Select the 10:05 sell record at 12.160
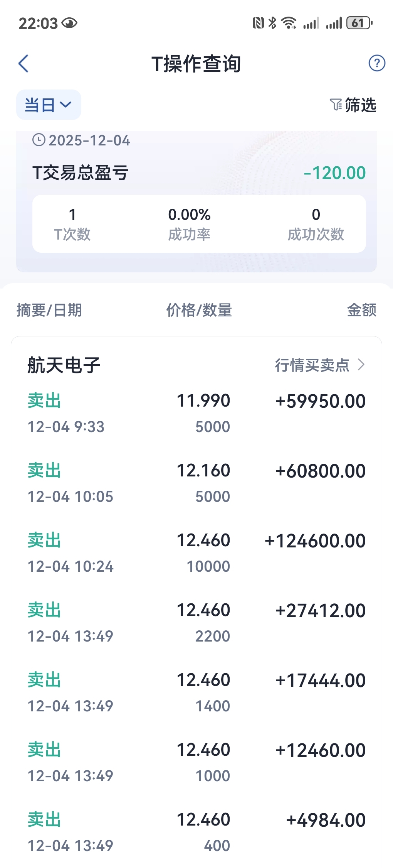This screenshot has width=393, height=868. click(196, 483)
